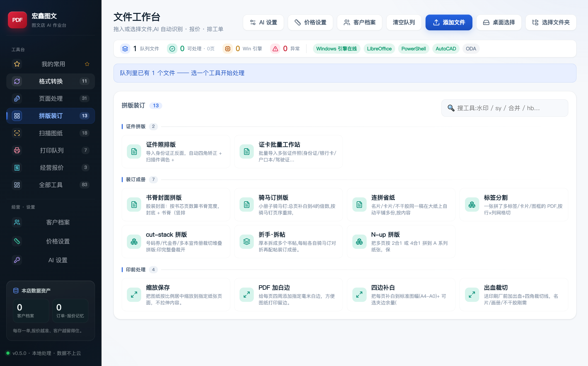This screenshot has width=588, height=366.
Task: Click the LibreOffice engine badge
Action: (x=379, y=49)
